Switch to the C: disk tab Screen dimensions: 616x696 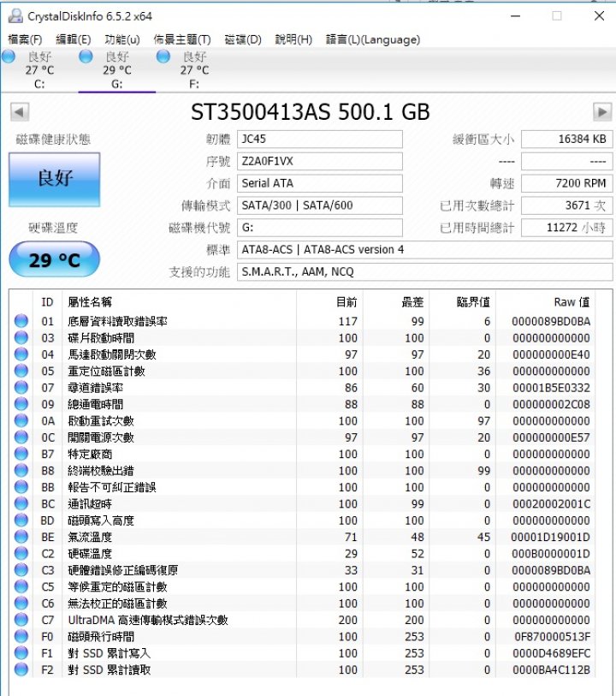click(39, 70)
